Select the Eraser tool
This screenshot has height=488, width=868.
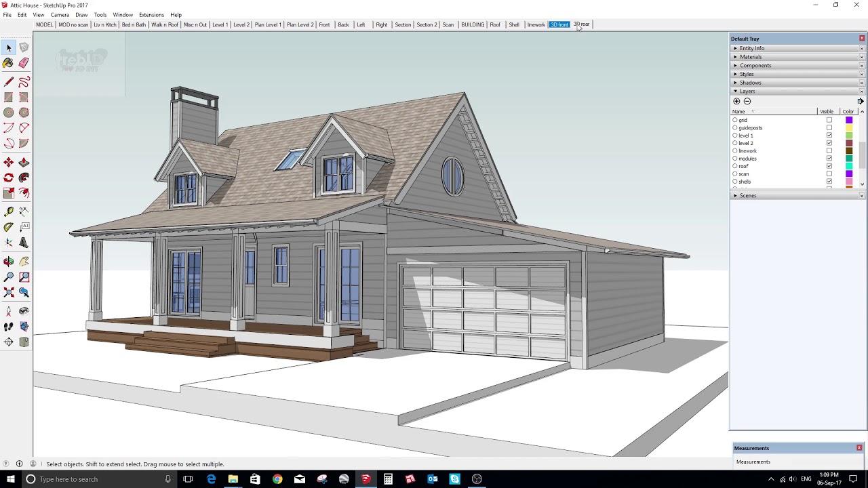click(24, 62)
